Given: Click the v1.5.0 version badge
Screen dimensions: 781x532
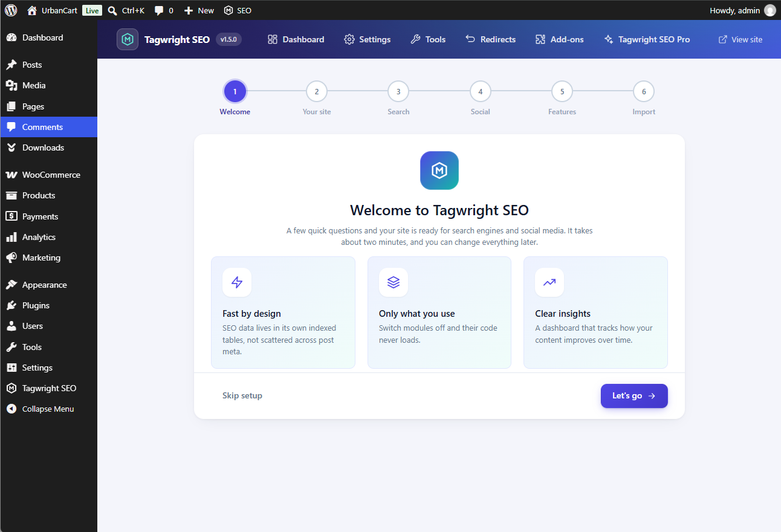Looking at the screenshot, I should click(x=229, y=39).
